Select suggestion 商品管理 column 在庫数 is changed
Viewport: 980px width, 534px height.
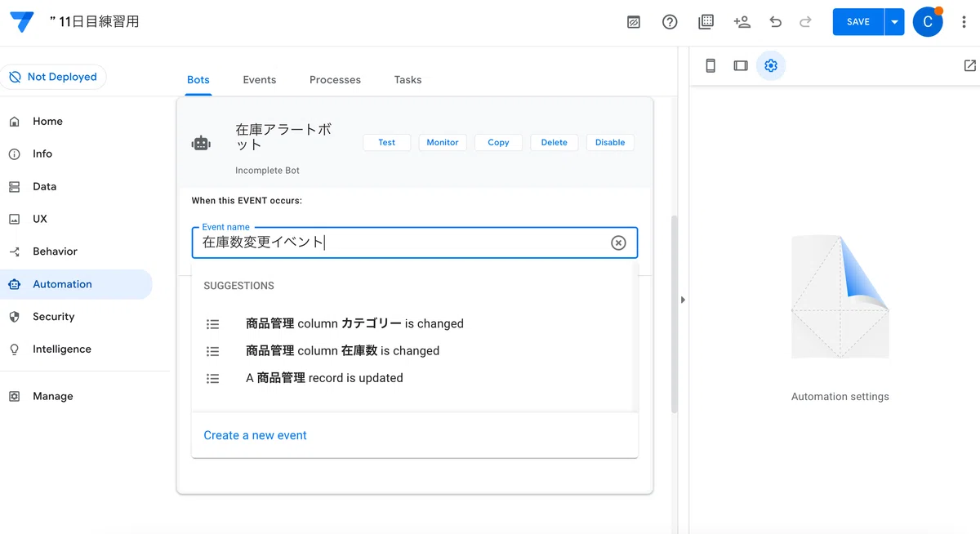pos(414,351)
